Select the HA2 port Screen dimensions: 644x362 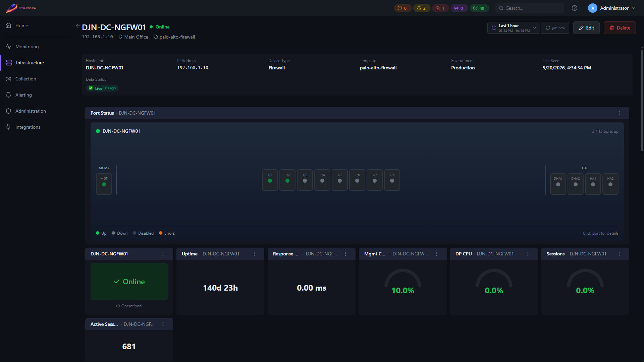point(610,184)
